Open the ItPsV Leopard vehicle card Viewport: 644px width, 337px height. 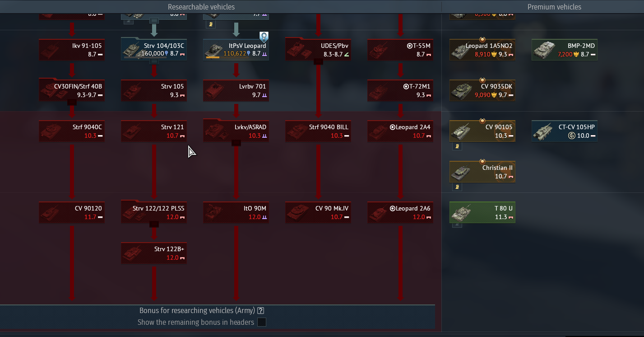pyautogui.click(x=236, y=49)
